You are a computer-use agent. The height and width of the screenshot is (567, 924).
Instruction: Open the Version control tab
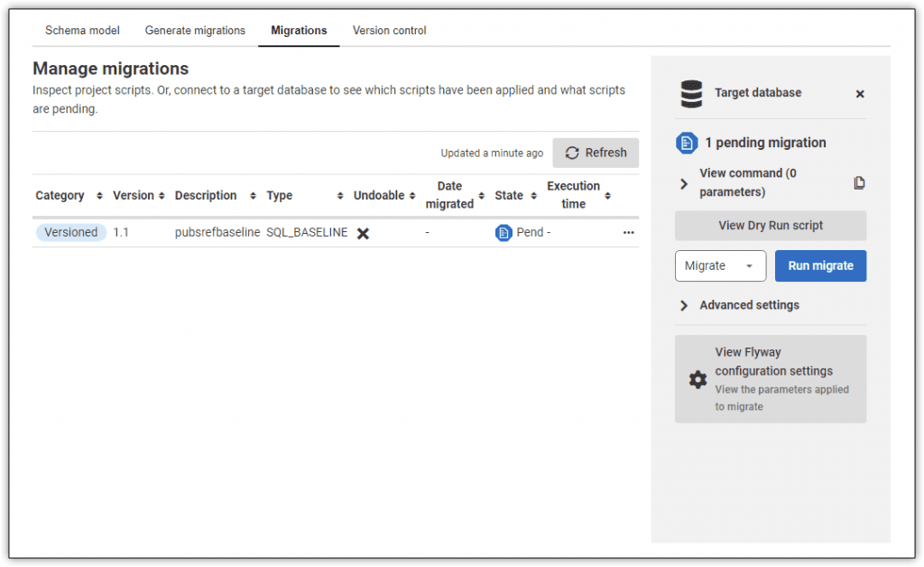point(389,30)
